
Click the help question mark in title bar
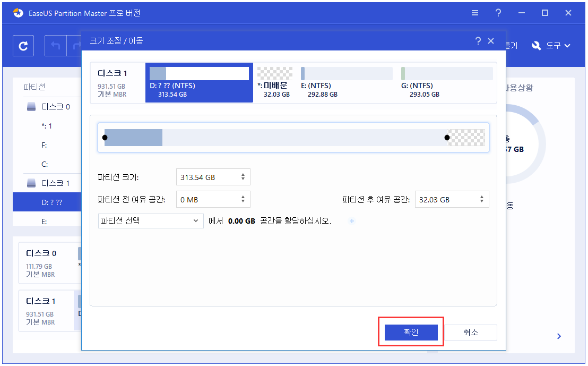click(498, 13)
